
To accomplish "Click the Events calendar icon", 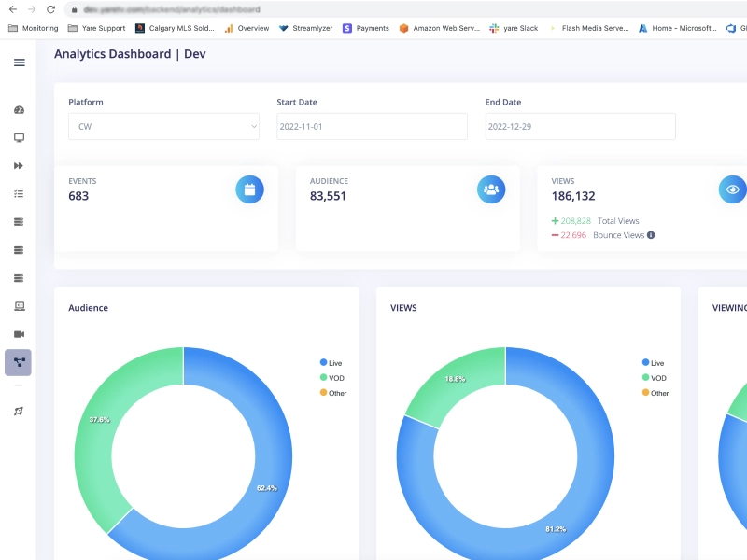I will coord(249,189).
